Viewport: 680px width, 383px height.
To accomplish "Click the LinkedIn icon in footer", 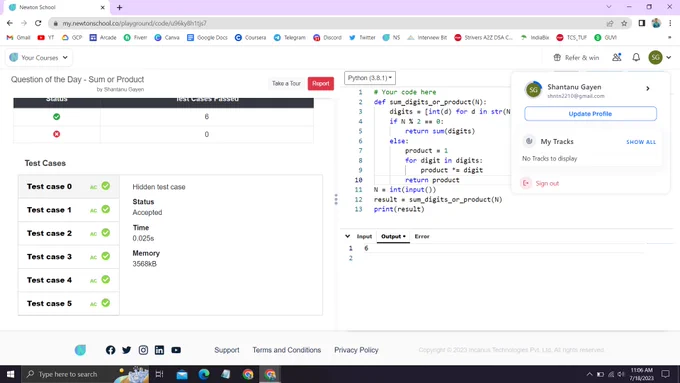I will [160, 350].
